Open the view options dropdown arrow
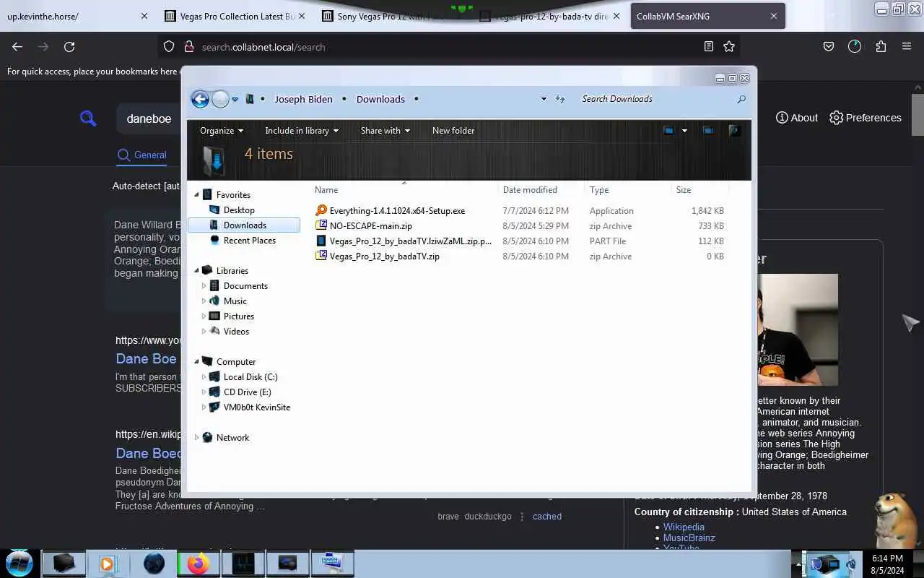 tap(684, 131)
